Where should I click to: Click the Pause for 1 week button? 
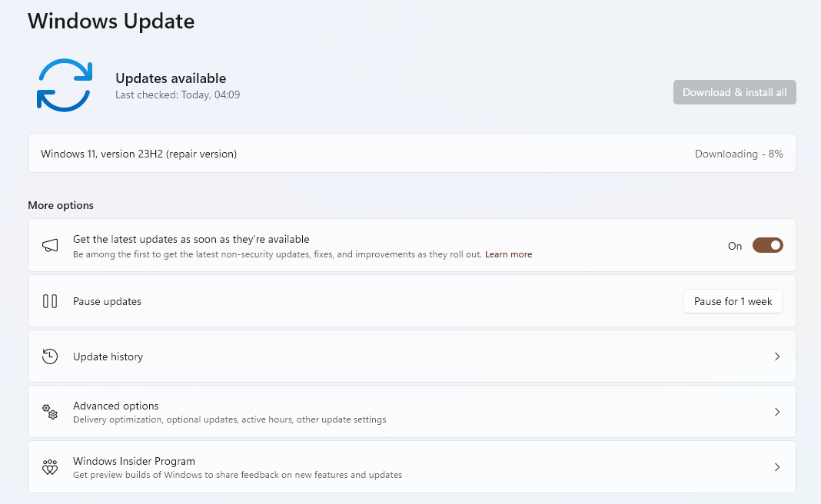click(733, 301)
